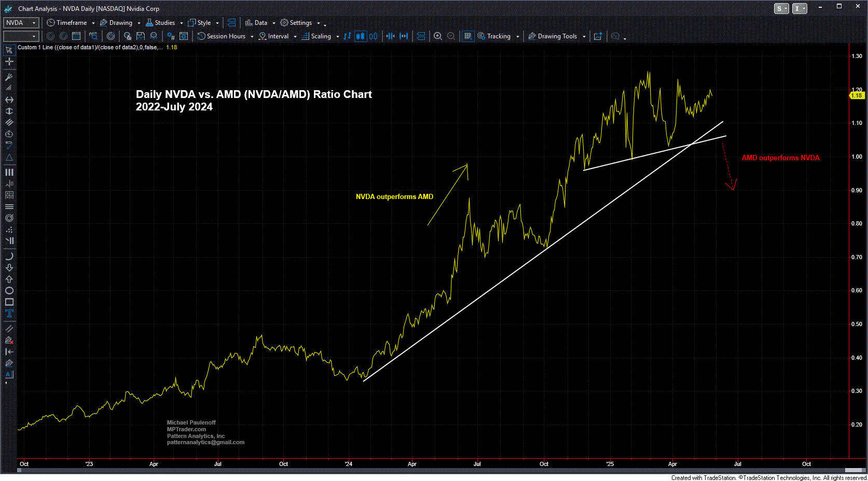Click the Session Hours button
Image resolution: width=868 pixels, height=481 pixels.
(x=222, y=36)
